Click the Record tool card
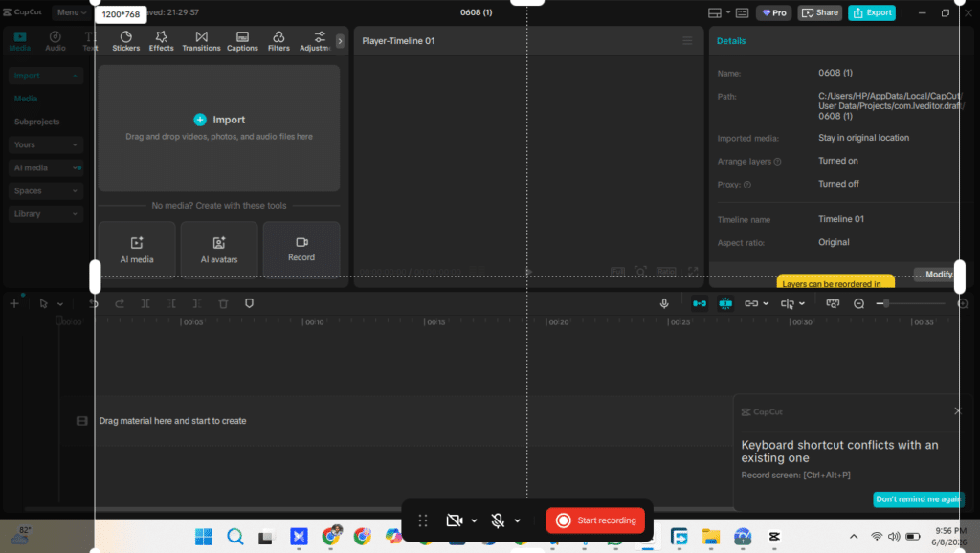The width and height of the screenshot is (980, 553). point(301,250)
